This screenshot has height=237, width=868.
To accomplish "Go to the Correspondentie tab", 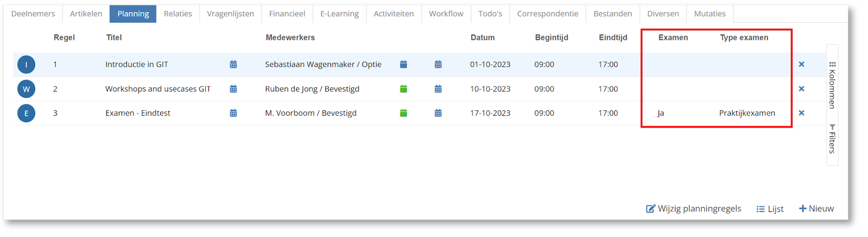I will 547,14.
